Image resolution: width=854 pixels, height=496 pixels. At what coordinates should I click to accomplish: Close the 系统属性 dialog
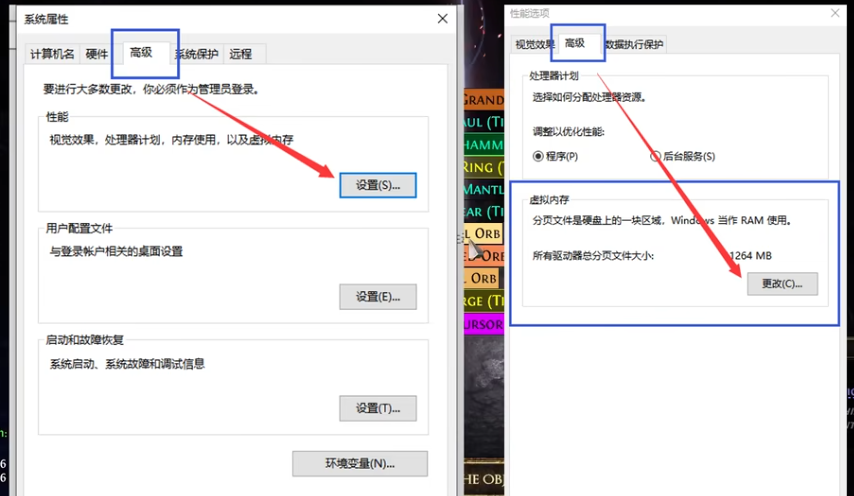click(442, 19)
